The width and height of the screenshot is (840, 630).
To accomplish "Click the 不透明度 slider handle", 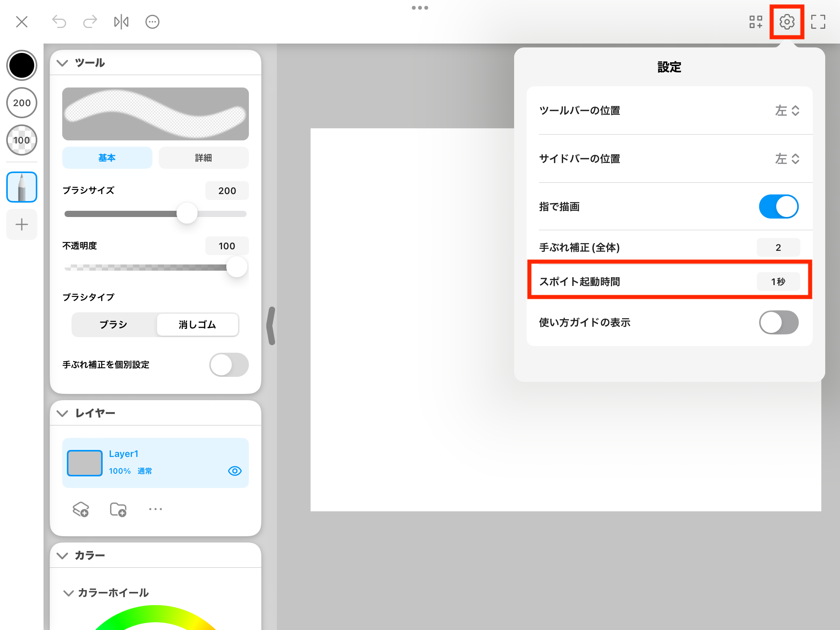I will point(237,267).
